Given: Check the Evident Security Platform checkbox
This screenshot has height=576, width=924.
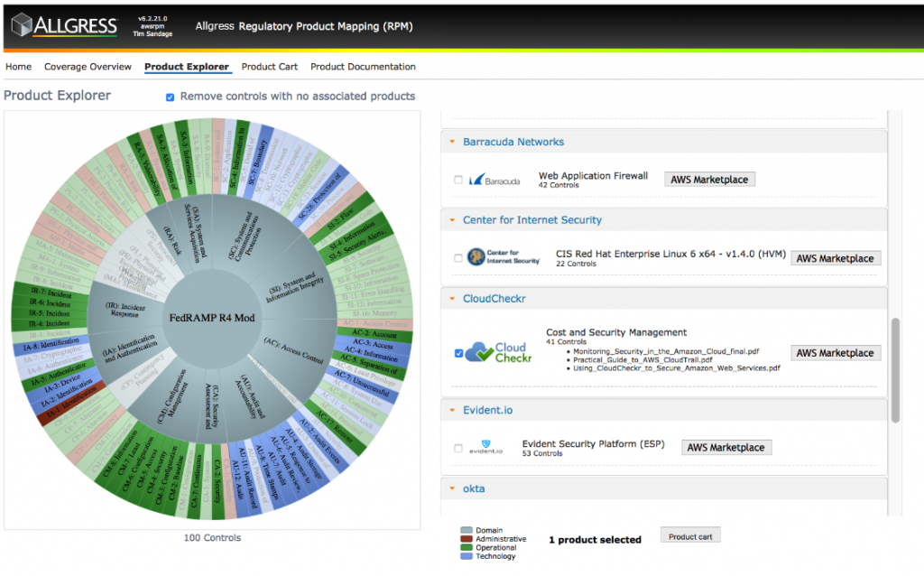Looking at the screenshot, I should coord(457,448).
